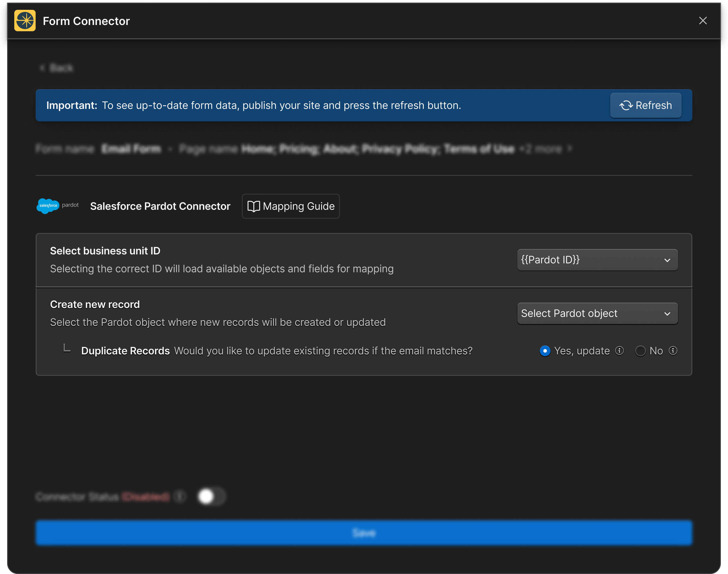Open the Mapping Guide
Image resolution: width=728 pixels, height=574 pixels.
coord(290,206)
